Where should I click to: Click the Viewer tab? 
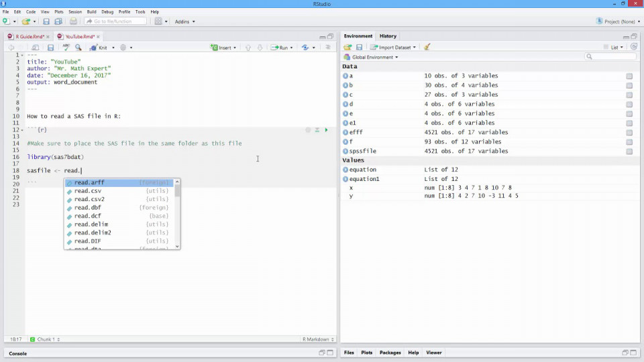pyautogui.click(x=434, y=353)
